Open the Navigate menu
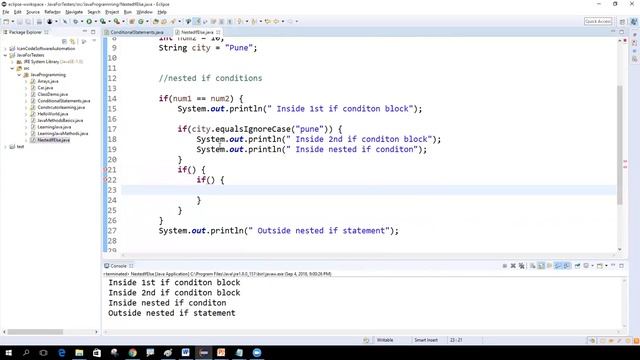Viewport: 640px width, 360px height. coord(74,12)
